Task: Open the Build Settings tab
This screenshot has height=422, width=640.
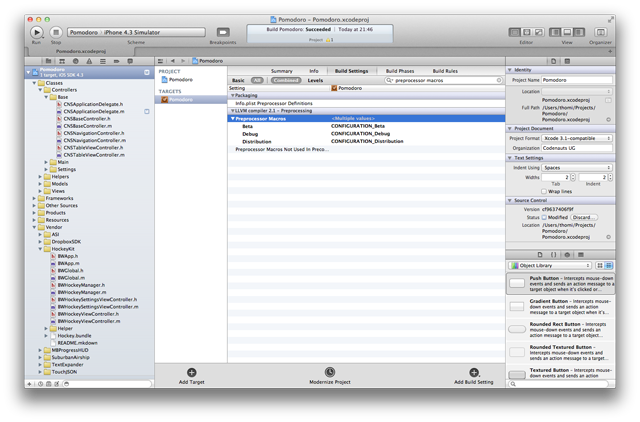Action: click(351, 71)
